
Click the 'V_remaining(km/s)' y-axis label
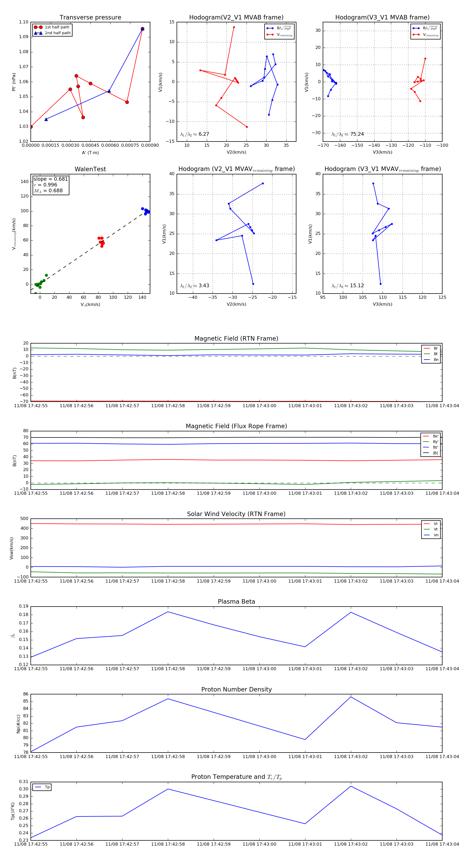coord(14,234)
